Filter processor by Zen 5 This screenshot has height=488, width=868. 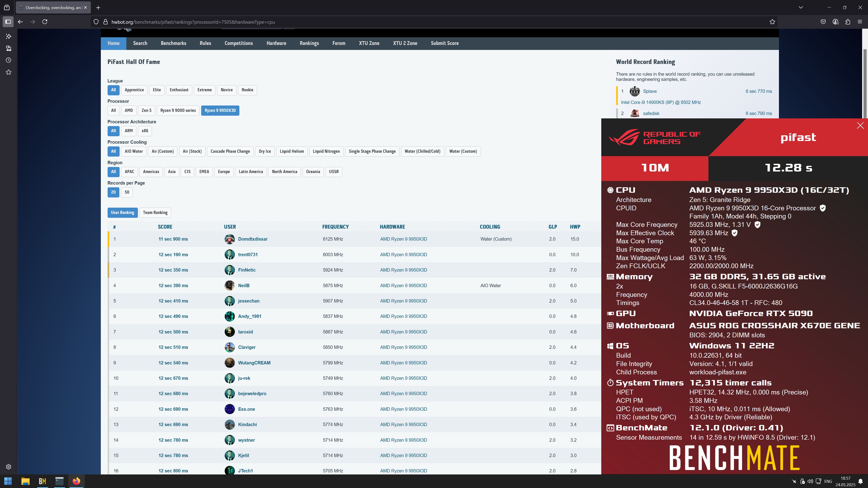[146, 110]
